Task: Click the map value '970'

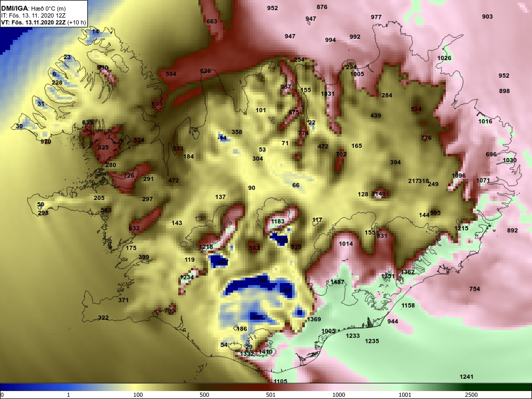Action: [x=46, y=142]
